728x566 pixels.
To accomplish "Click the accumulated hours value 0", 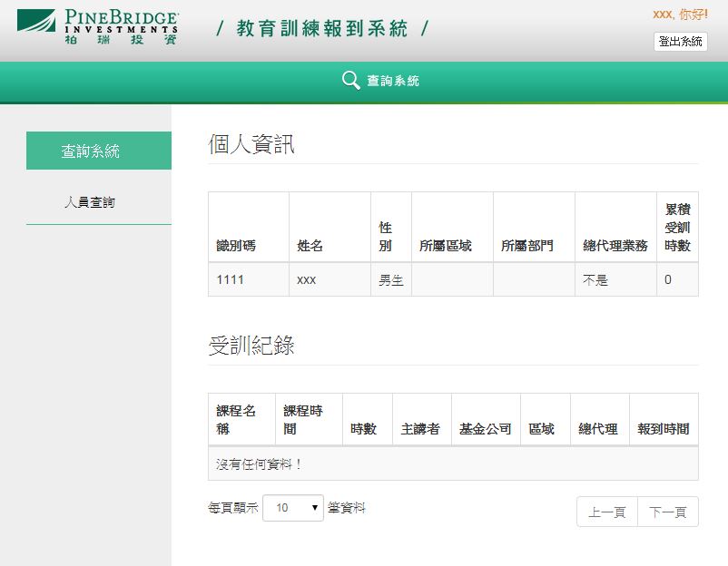I will point(668,279).
